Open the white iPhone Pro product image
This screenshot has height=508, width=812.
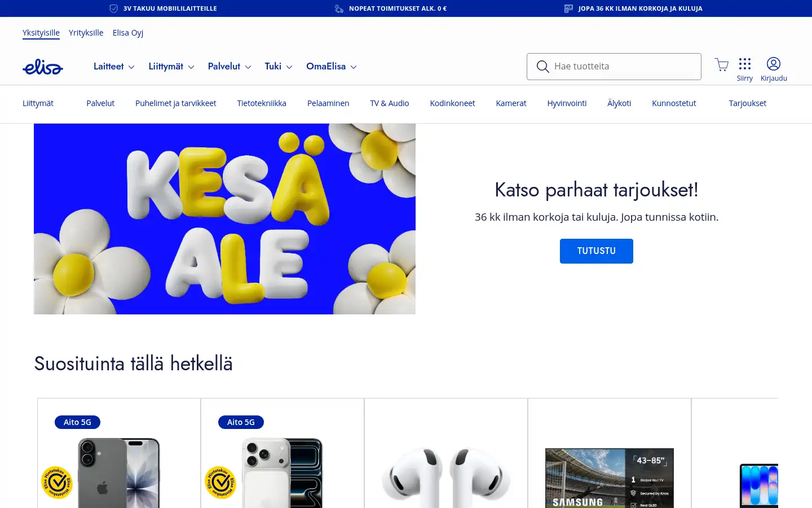(x=283, y=473)
